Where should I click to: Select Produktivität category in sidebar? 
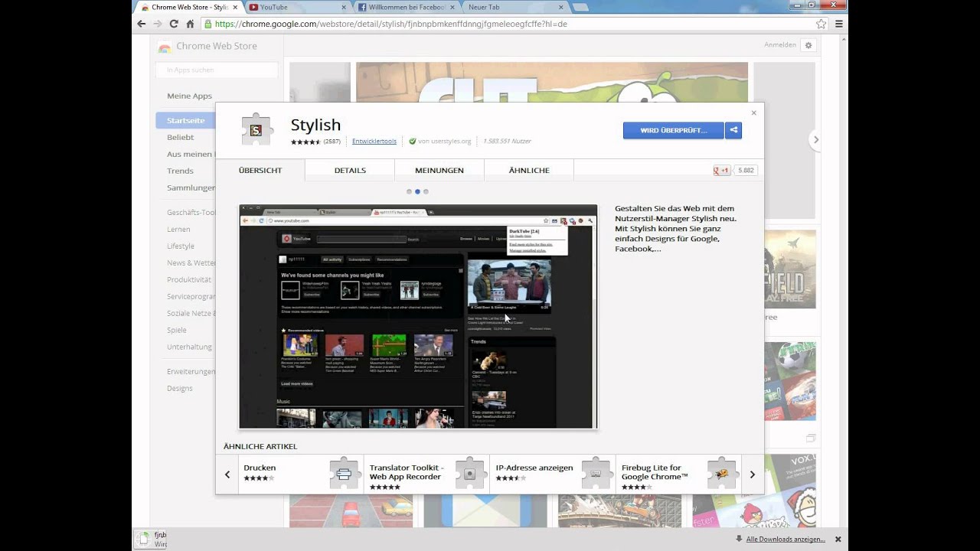[x=189, y=279]
